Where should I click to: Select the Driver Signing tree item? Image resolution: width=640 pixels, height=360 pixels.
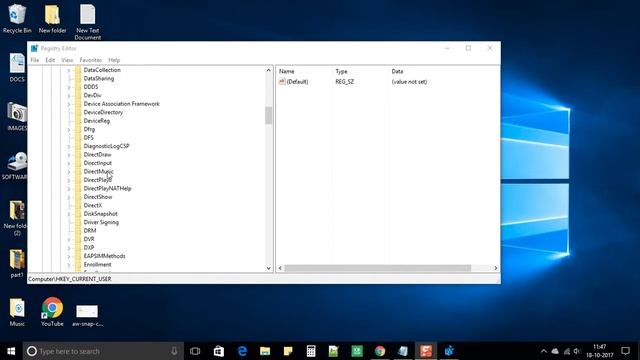coord(101,222)
